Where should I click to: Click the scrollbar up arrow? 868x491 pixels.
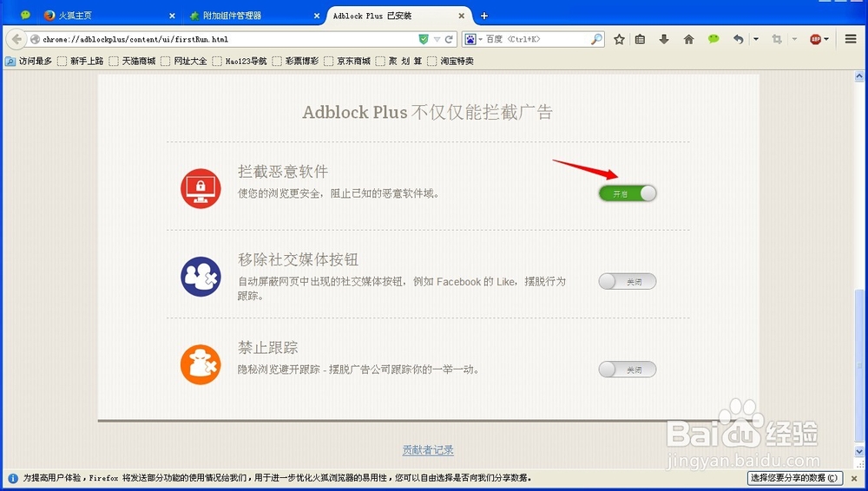tap(859, 76)
